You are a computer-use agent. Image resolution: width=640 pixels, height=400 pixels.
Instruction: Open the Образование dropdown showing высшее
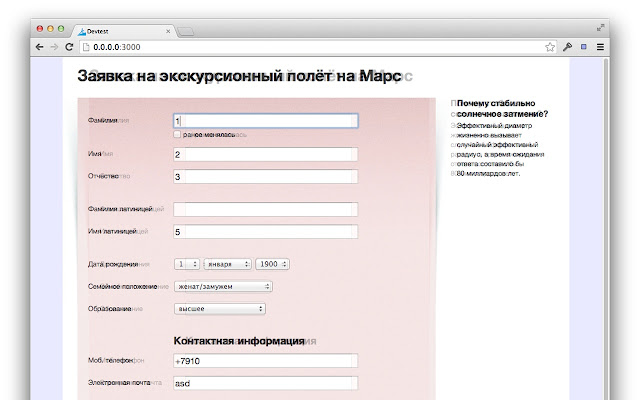(x=220, y=309)
